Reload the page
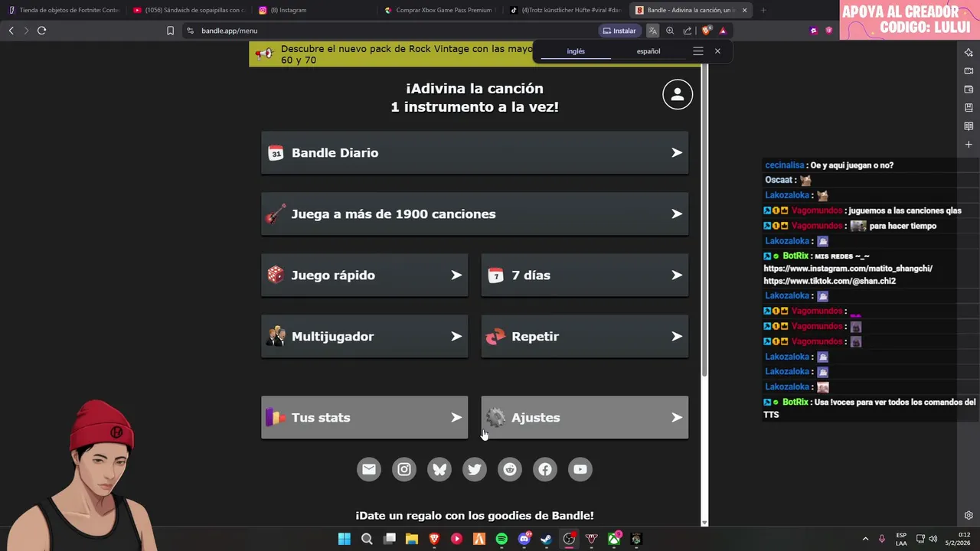Screen dimensions: 980x551 pos(41,31)
